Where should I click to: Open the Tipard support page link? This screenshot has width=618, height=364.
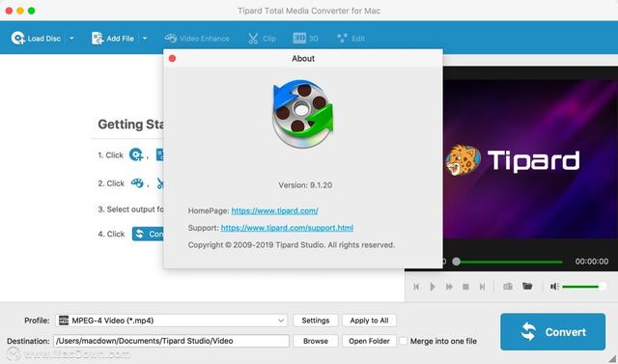287,228
